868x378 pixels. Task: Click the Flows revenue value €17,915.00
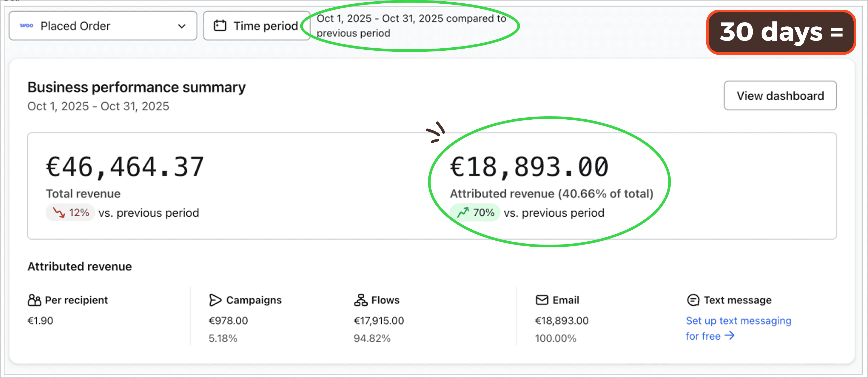(x=379, y=321)
